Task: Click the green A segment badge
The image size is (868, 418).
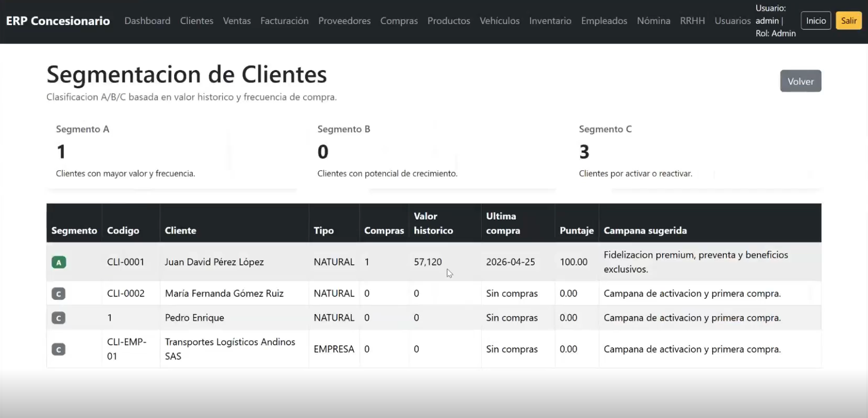Action: [59, 262]
